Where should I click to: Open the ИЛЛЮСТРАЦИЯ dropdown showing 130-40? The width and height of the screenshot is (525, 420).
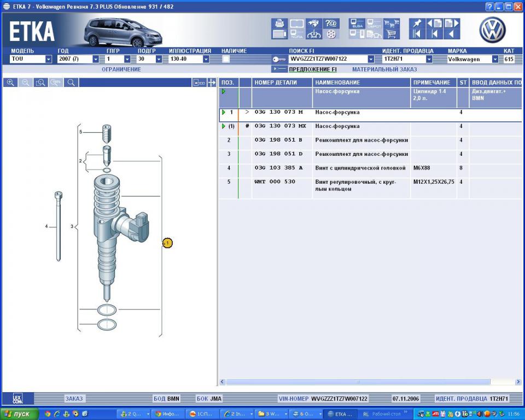point(206,59)
